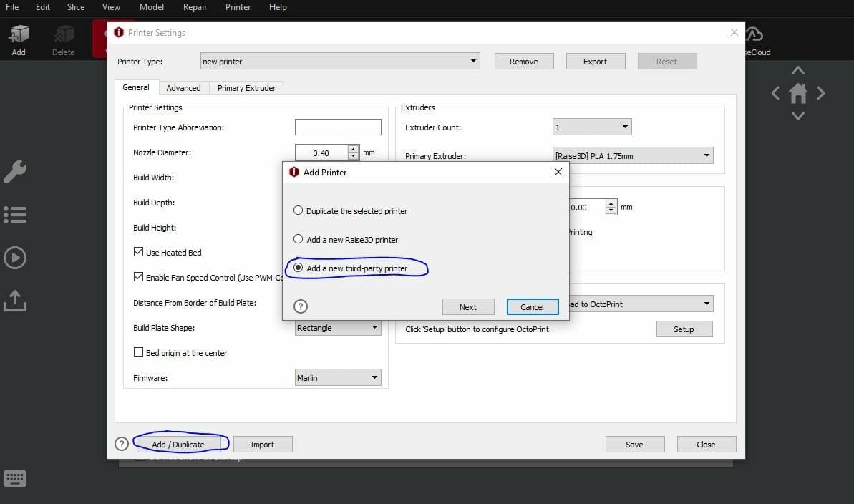Click the wrench settings icon in sidebar
Image resolution: width=854 pixels, height=504 pixels.
coord(15,172)
